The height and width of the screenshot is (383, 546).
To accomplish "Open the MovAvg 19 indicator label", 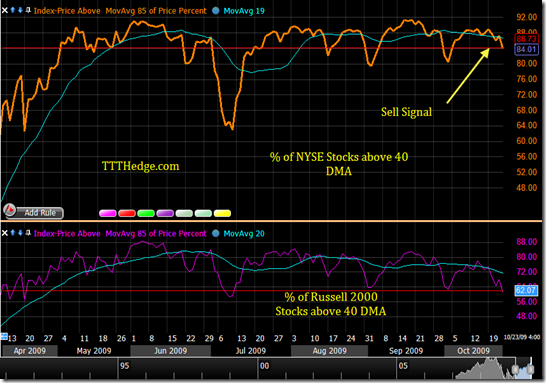I will point(244,11).
